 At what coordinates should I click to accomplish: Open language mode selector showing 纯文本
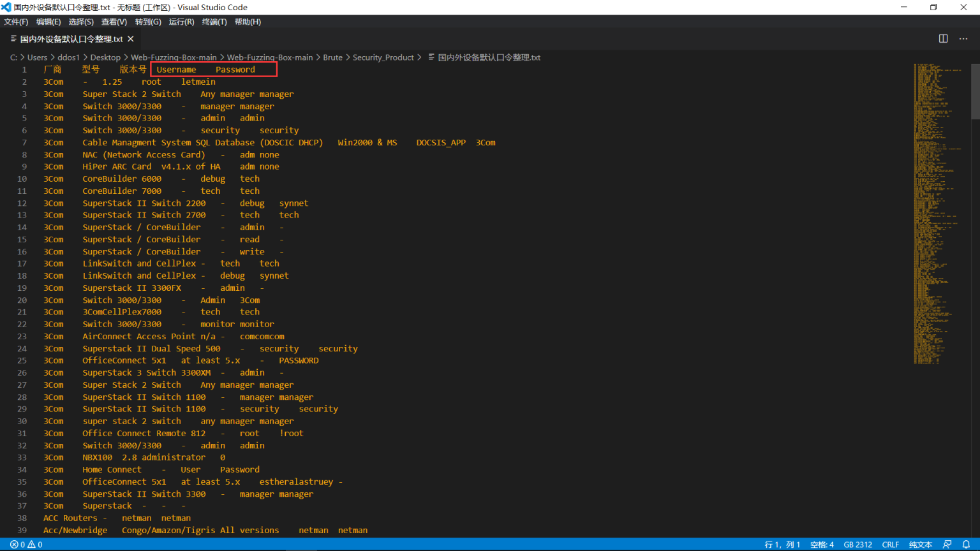coord(920,544)
